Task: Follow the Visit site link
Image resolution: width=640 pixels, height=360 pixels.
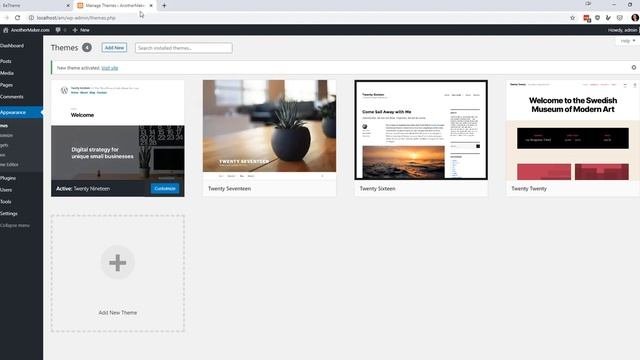Action: coord(109,68)
